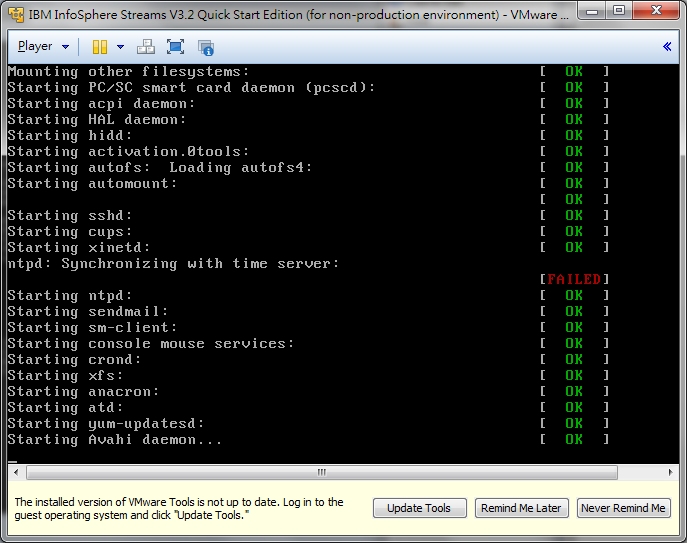
Task: Click the horizontal scrollbar thumb
Action: pyautogui.click(x=322, y=472)
